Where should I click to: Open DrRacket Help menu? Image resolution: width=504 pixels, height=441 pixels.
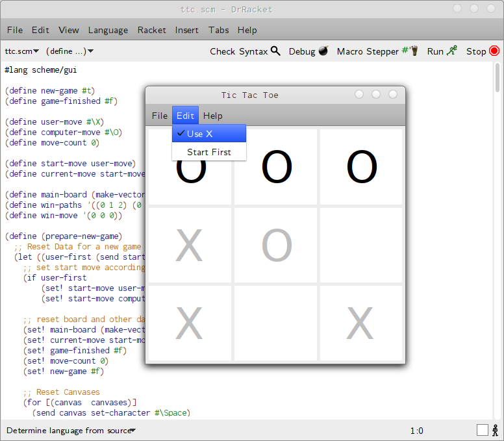tap(247, 30)
